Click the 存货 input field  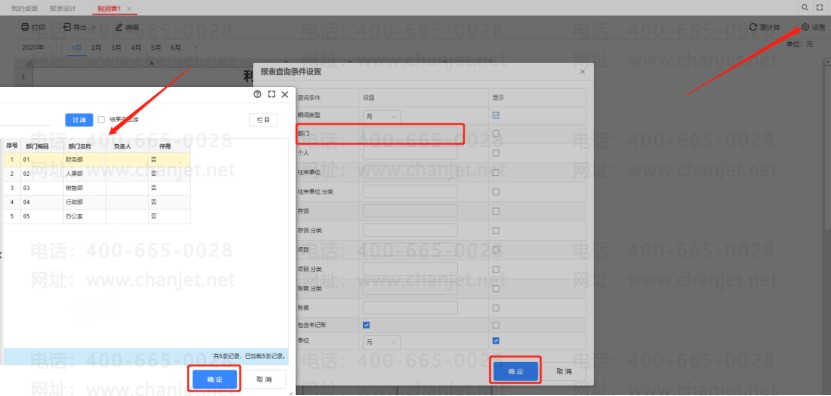pyautogui.click(x=410, y=211)
